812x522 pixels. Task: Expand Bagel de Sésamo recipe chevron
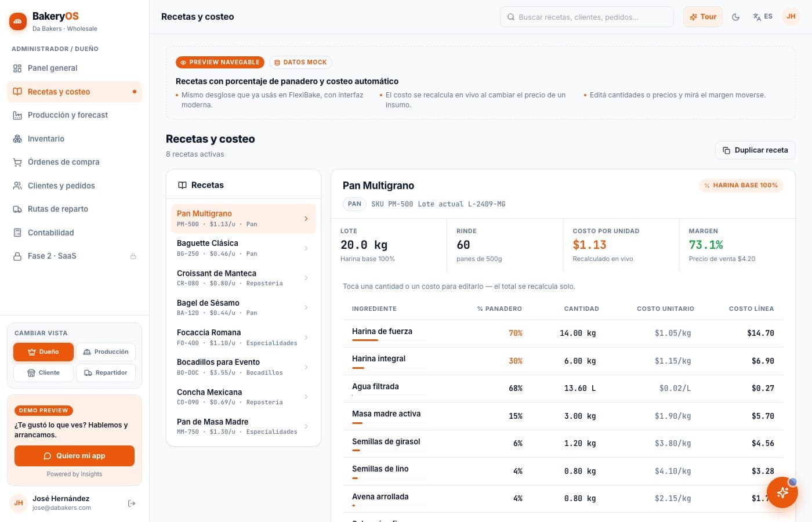pyautogui.click(x=306, y=307)
